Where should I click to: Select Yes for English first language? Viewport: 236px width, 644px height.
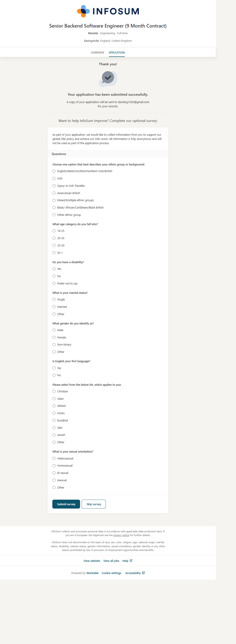(54, 368)
